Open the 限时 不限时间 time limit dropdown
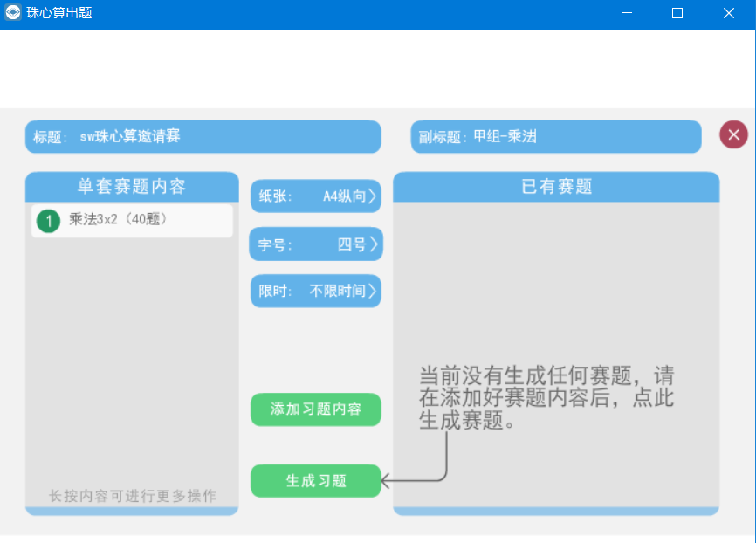Screen dimensions: 756x543 (316, 291)
